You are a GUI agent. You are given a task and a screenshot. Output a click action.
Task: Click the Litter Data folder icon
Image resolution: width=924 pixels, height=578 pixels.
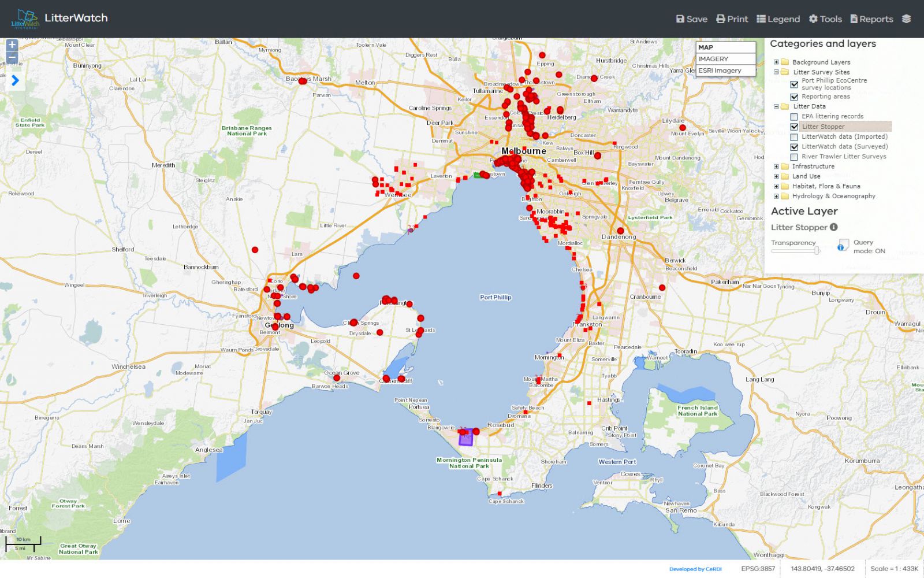(x=785, y=106)
